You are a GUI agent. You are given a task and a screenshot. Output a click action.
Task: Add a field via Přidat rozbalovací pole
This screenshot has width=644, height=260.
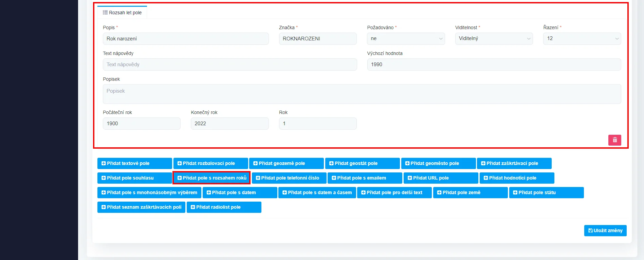coord(210,163)
